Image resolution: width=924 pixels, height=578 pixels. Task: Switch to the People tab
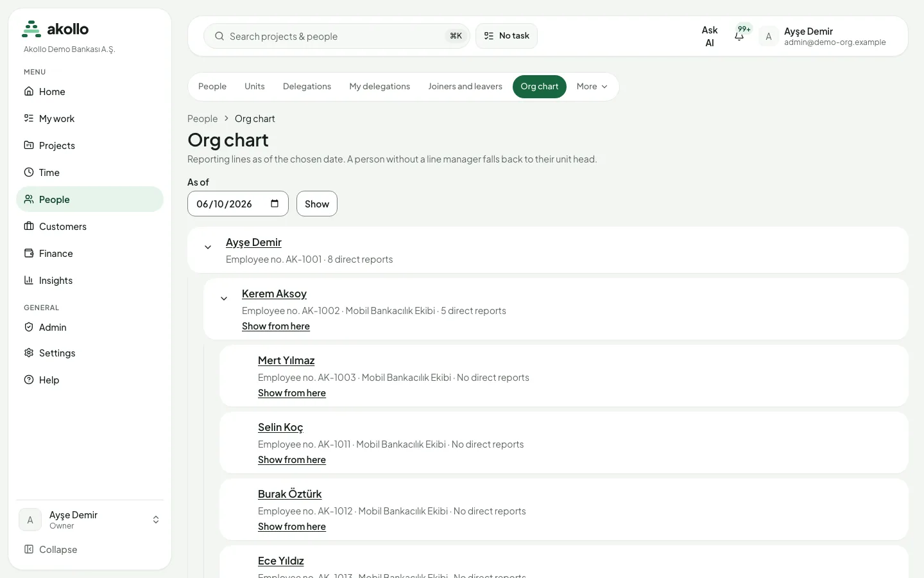[212, 87]
